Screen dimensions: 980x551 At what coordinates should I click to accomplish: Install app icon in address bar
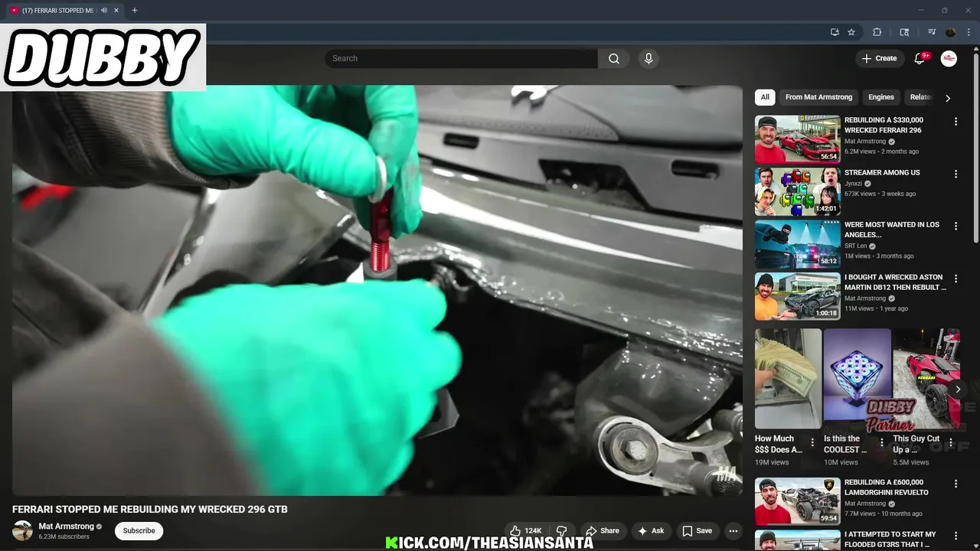pos(835,32)
